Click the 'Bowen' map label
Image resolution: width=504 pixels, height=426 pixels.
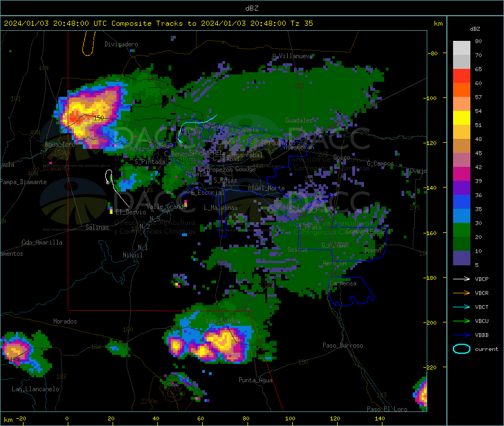(x=372, y=250)
